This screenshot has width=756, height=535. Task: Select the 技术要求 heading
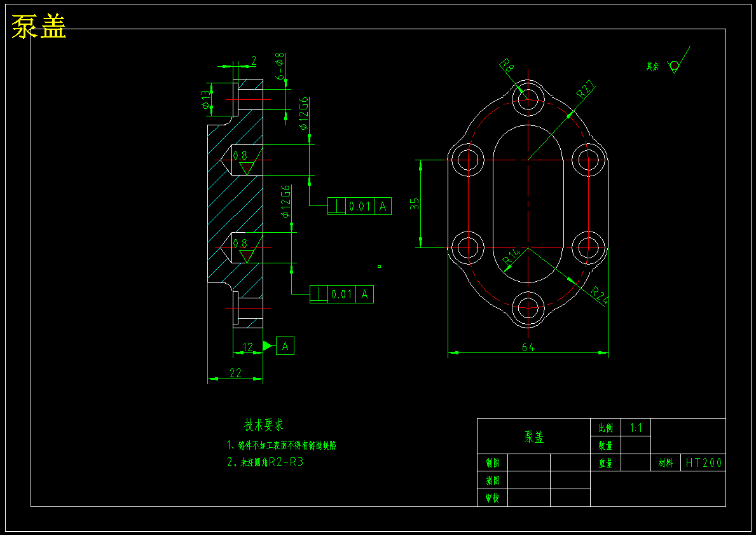coord(264,425)
